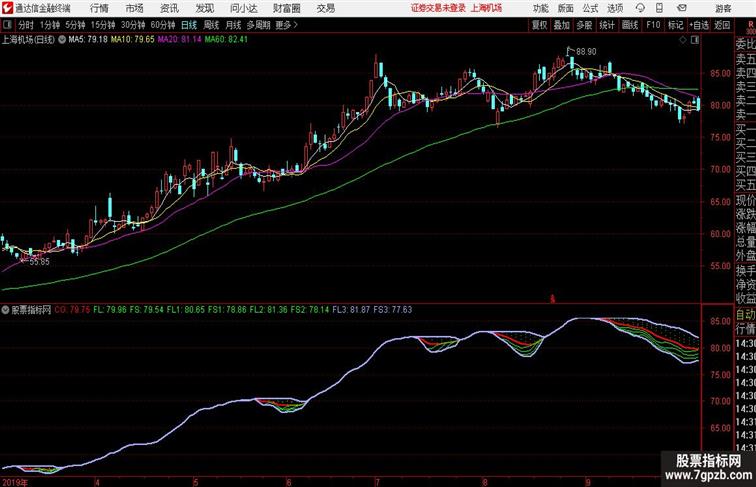This screenshot has height=487, width=756.
Task: Select the 周线 weekly period tab
Action: pos(211,25)
